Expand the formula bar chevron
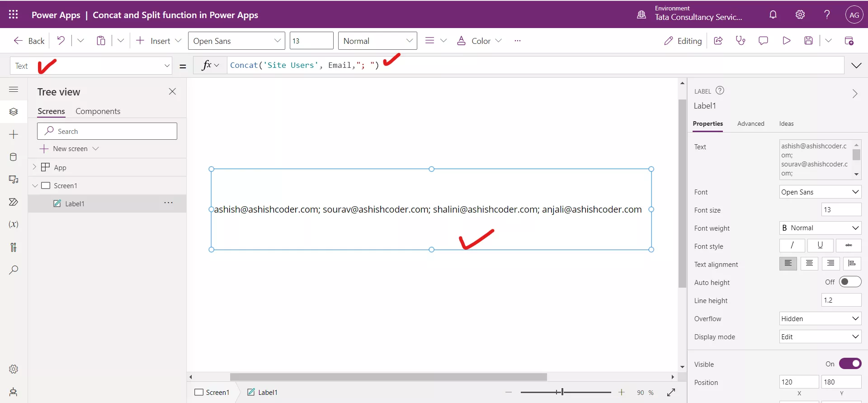Viewport: 868px width, 403px height. coord(856,66)
